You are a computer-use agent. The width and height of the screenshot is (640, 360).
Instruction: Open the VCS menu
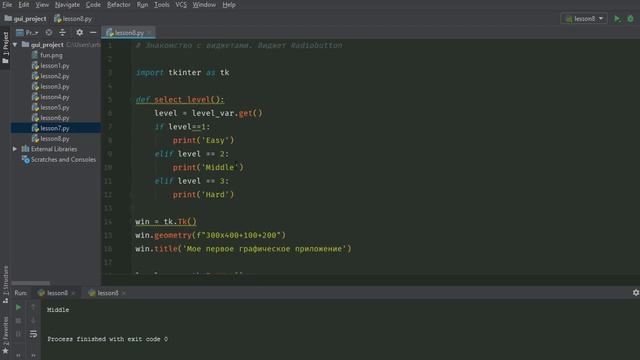coord(181,5)
